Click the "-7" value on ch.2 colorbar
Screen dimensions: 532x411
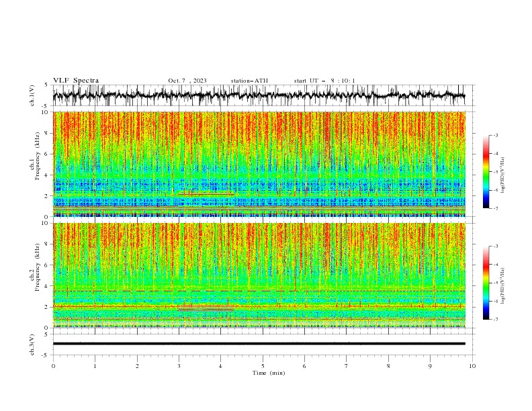click(x=495, y=320)
